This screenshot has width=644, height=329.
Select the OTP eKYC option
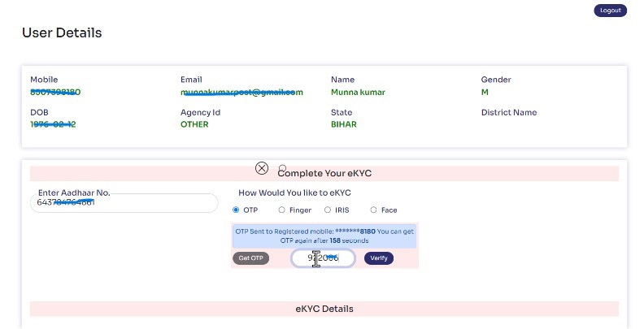[236, 210]
